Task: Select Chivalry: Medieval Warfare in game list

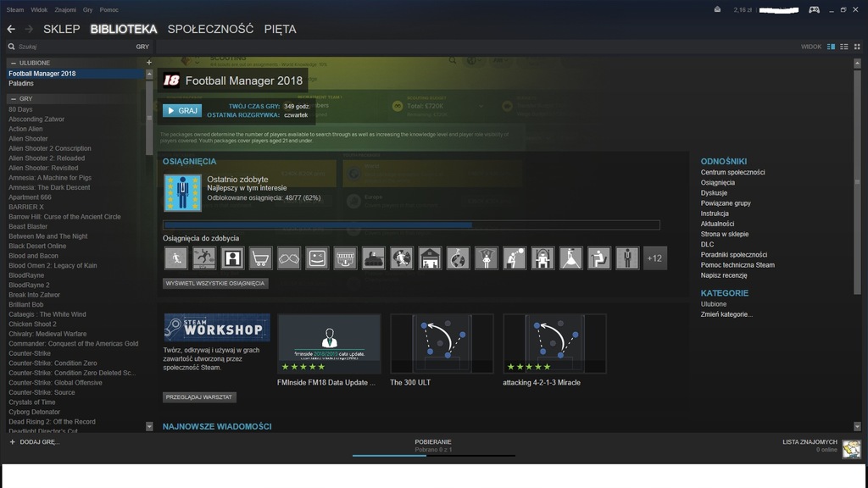Action: pos(47,334)
